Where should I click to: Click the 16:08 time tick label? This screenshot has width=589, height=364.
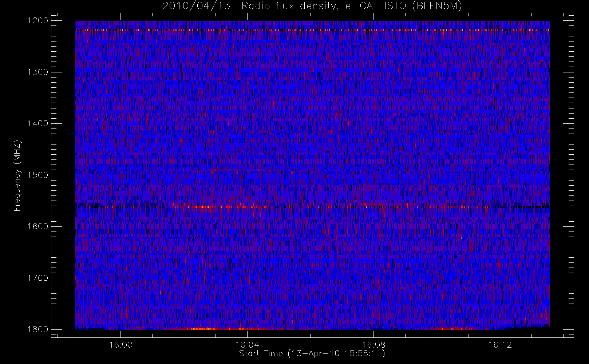pyautogui.click(x=373, y=345)
